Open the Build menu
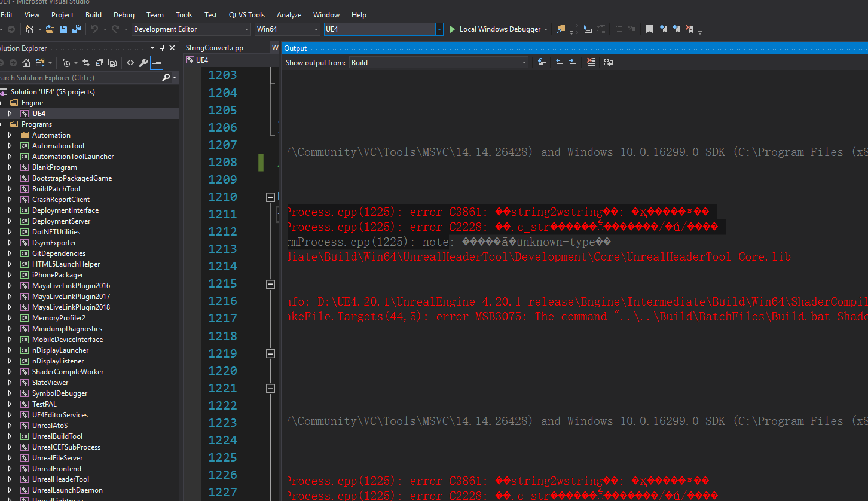The width and height of the screenshot is (868, 501). [93, 14]
